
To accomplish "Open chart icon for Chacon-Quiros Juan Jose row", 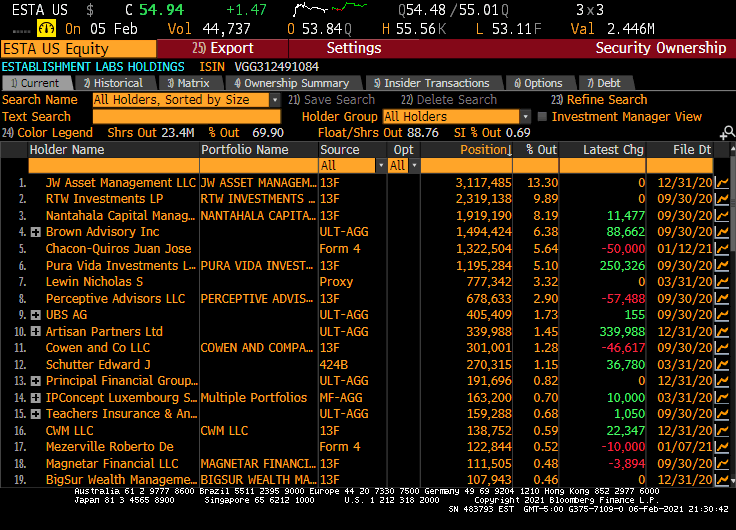I will point(721,249).
